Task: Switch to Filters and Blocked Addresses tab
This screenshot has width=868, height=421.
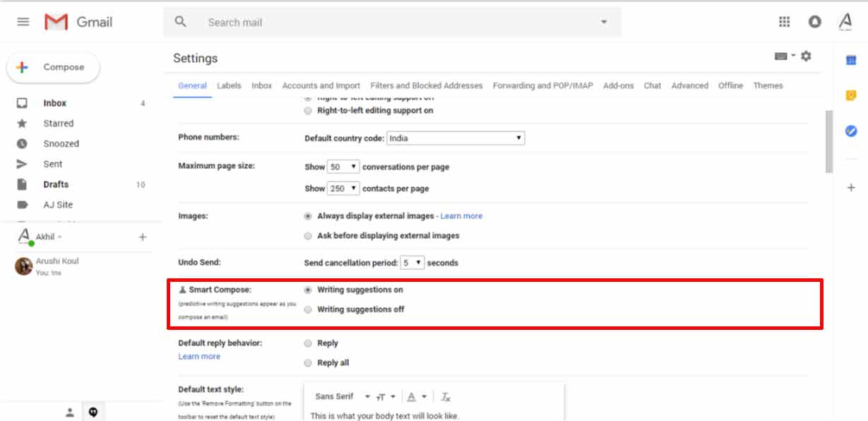Action: 427,85
